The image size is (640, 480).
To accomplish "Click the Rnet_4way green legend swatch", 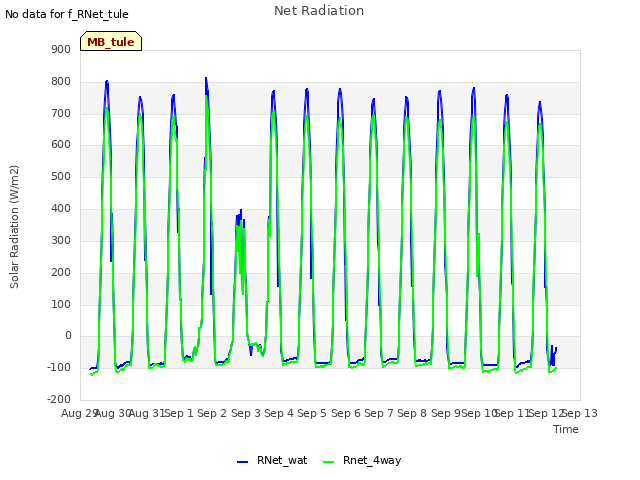I will [x=328, y=462].
